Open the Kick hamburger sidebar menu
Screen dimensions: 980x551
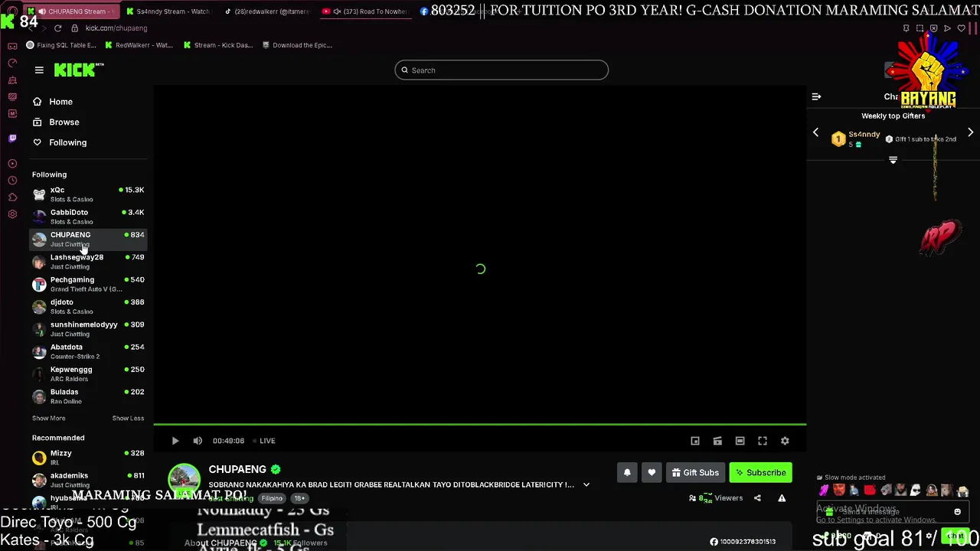39,70
